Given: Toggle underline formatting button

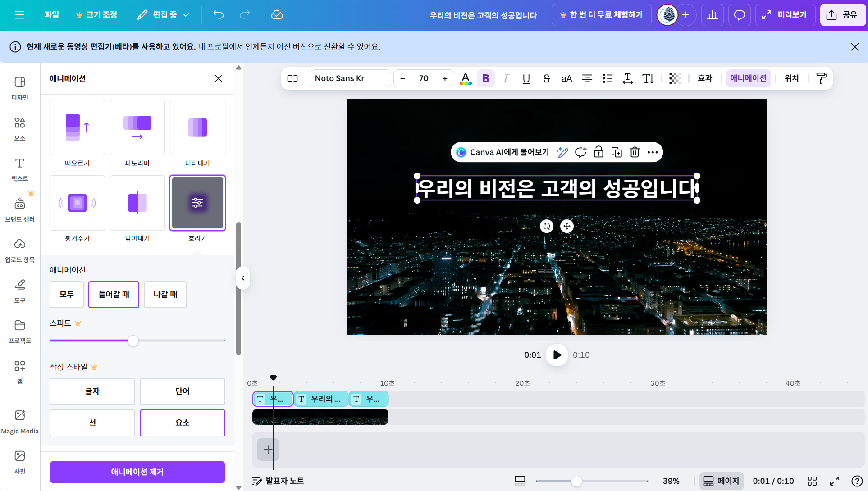Looking at the screenshot, I should tap(526, 78).
